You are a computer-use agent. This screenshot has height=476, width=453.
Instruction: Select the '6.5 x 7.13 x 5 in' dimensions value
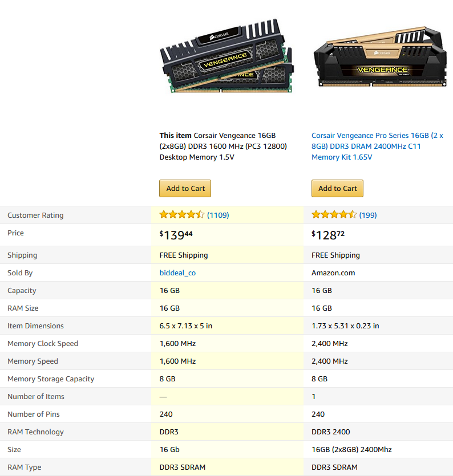point(185,326)
